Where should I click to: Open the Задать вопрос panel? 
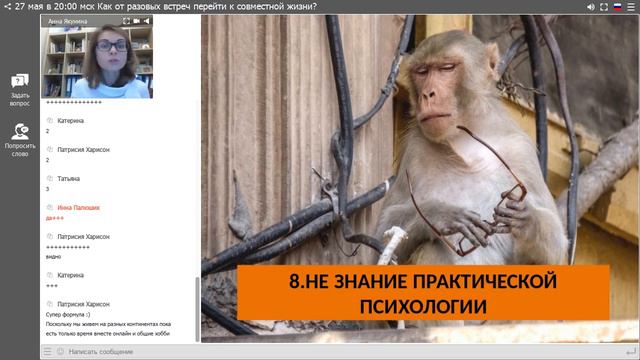(x=20, y=90)
